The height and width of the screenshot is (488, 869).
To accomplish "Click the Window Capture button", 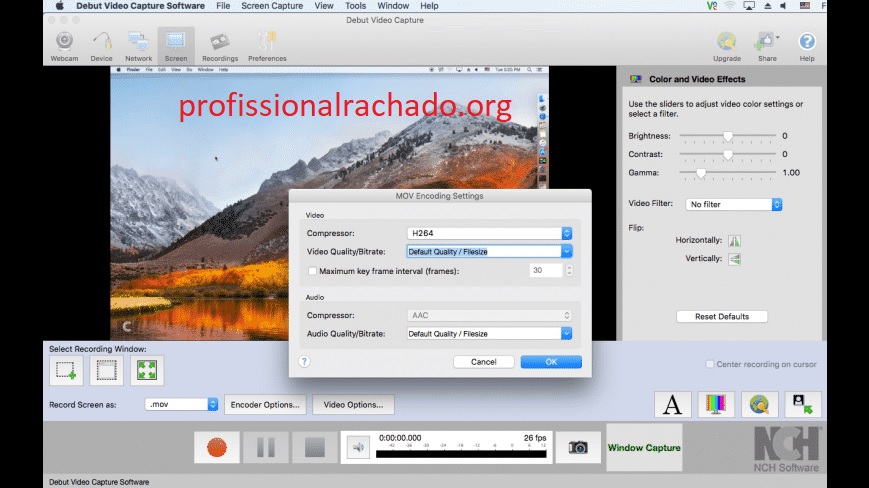I will 644,448.
